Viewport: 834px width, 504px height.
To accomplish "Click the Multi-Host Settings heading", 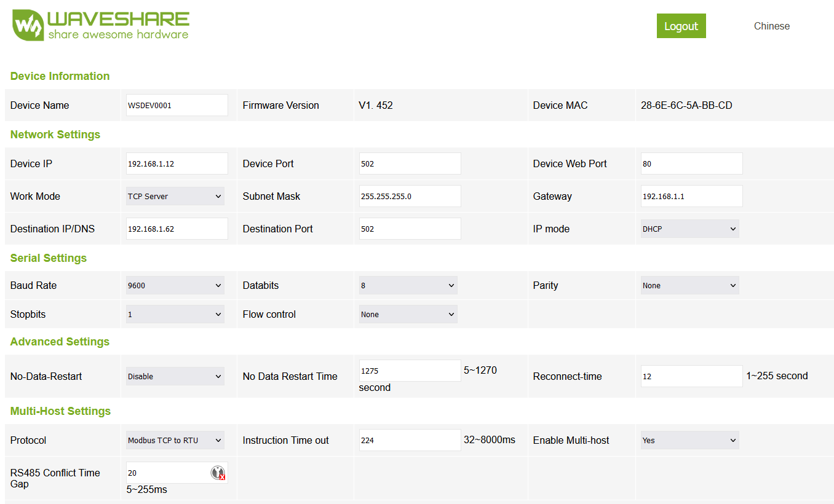I will point(60,411).
